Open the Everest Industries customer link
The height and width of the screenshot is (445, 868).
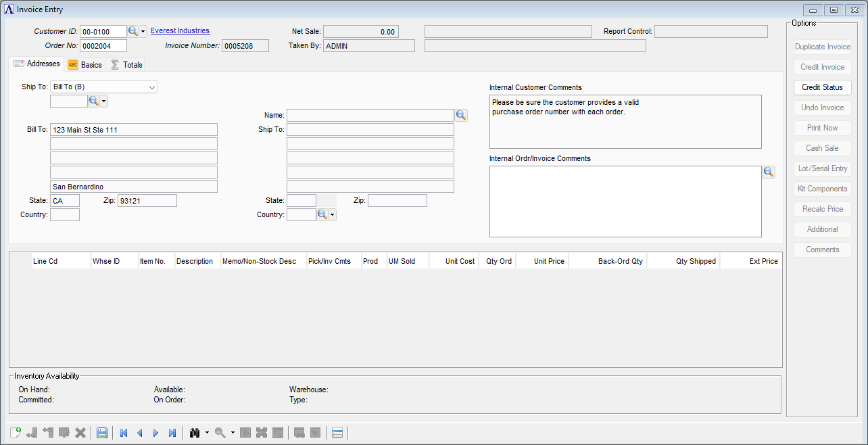[x=180, y=31]
